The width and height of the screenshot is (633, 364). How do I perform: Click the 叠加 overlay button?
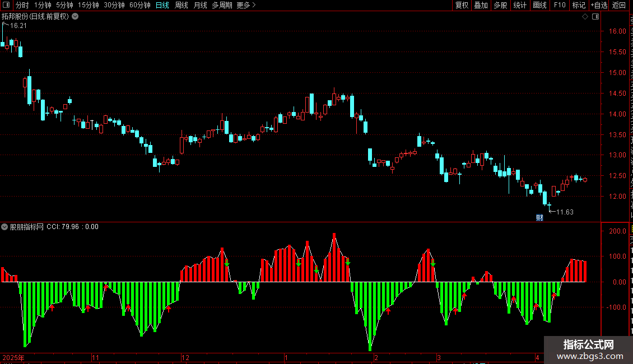(481, 5)
